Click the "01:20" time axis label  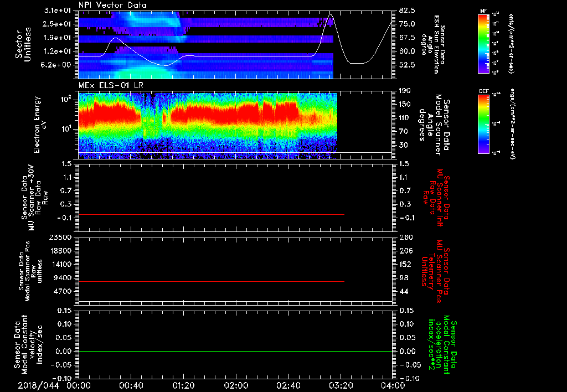[183, 385]
